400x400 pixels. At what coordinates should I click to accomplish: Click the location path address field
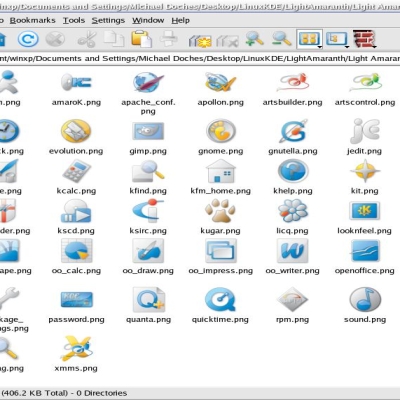tap(200, 59)
